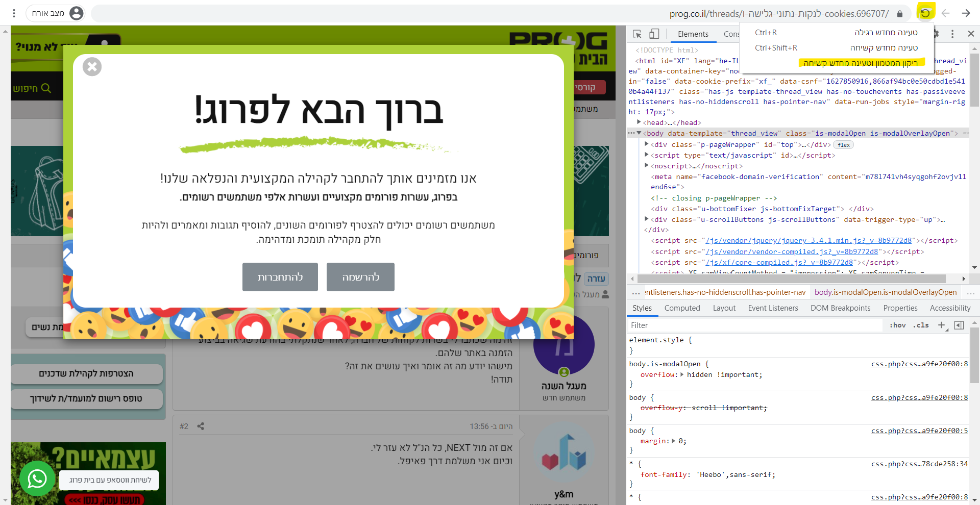Open the DevTools more options menu
This screenshot has width=980, height=505.
[952, 34]
